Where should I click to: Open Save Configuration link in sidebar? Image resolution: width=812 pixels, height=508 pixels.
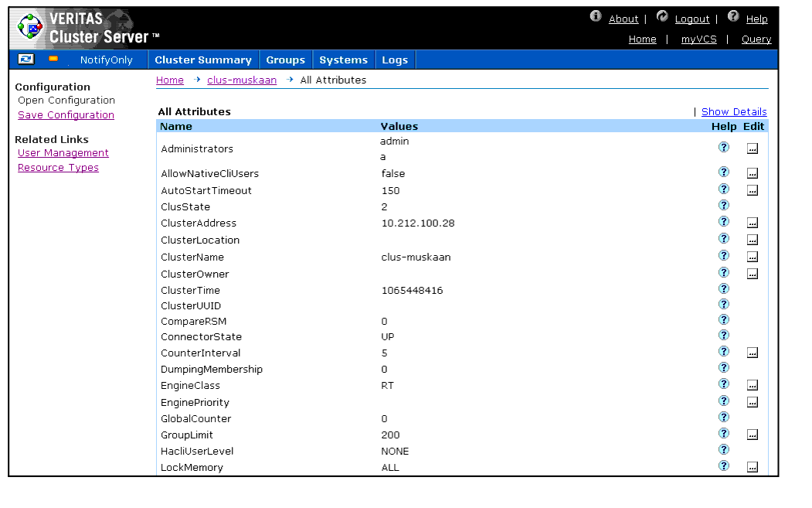tap(66, 115)
